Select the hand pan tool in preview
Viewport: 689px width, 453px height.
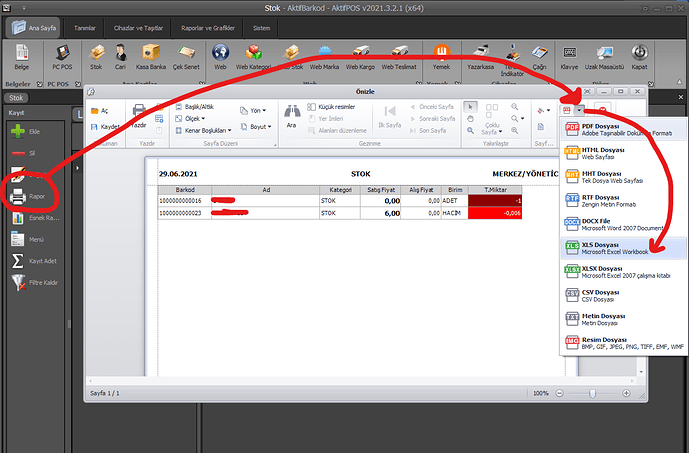pos(470,119)
